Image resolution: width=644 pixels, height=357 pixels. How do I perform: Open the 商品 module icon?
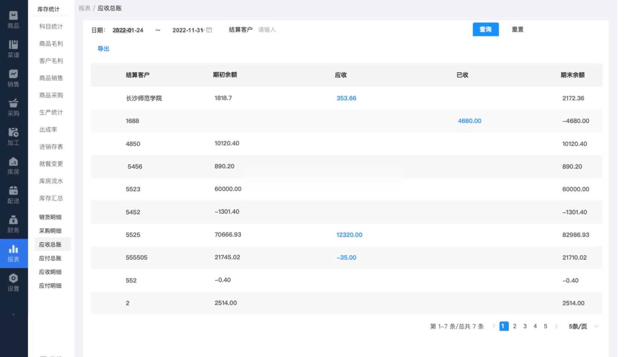pos(14,16)
